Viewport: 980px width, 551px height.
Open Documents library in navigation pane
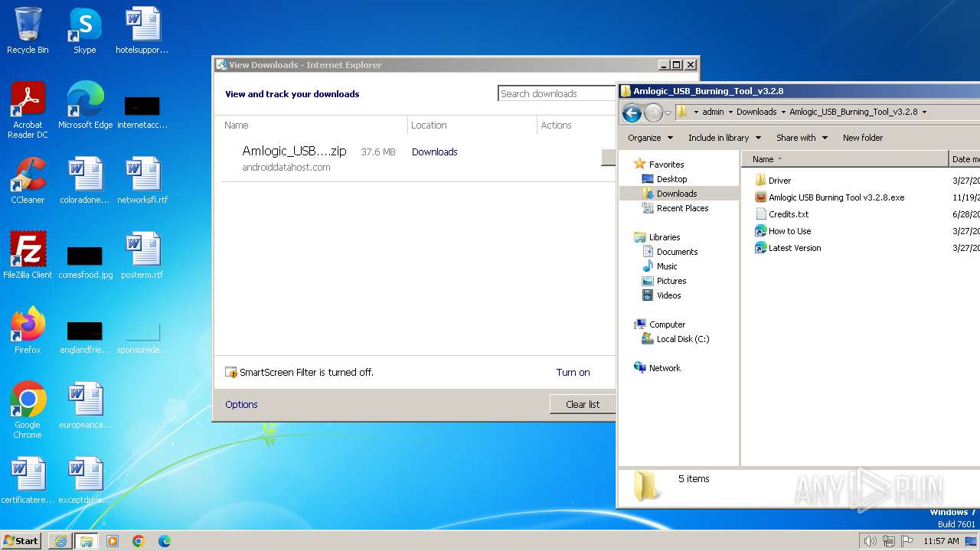[x=676, y=252]
